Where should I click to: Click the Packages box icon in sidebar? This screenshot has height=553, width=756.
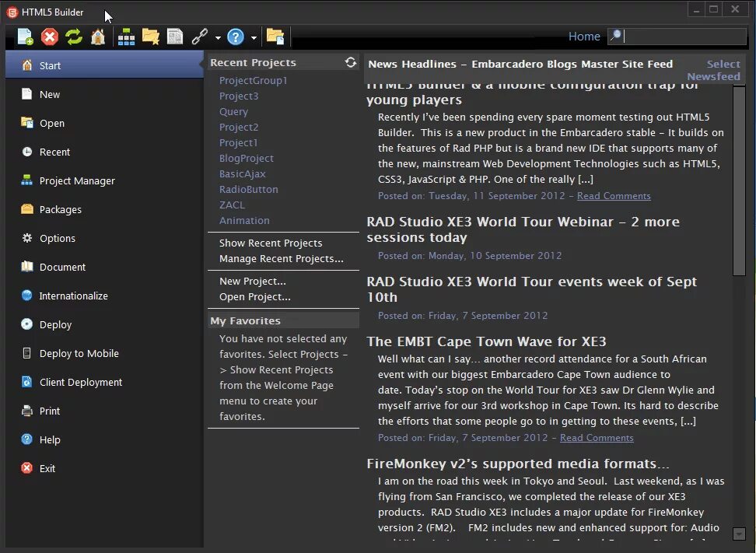point(27,208)
